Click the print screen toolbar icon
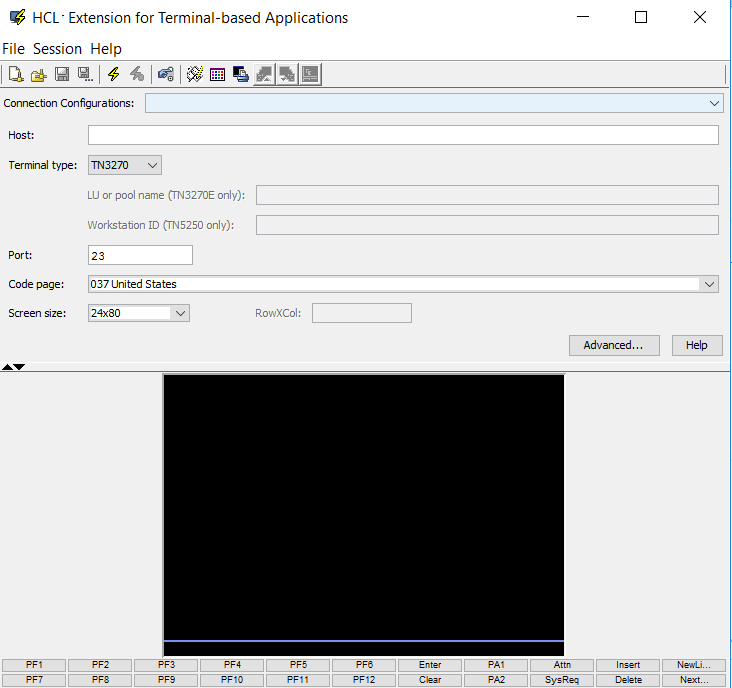 [241, 74]
